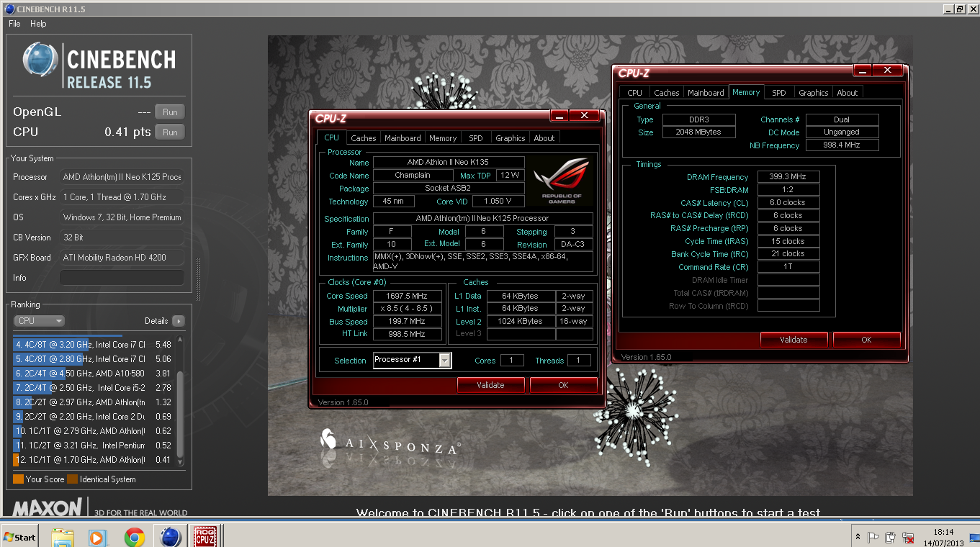This screenshot has height=547, width=980.
Task: Open the CPU ranking type dropdown
Action: pyautogui.click(x=39, y=321)
